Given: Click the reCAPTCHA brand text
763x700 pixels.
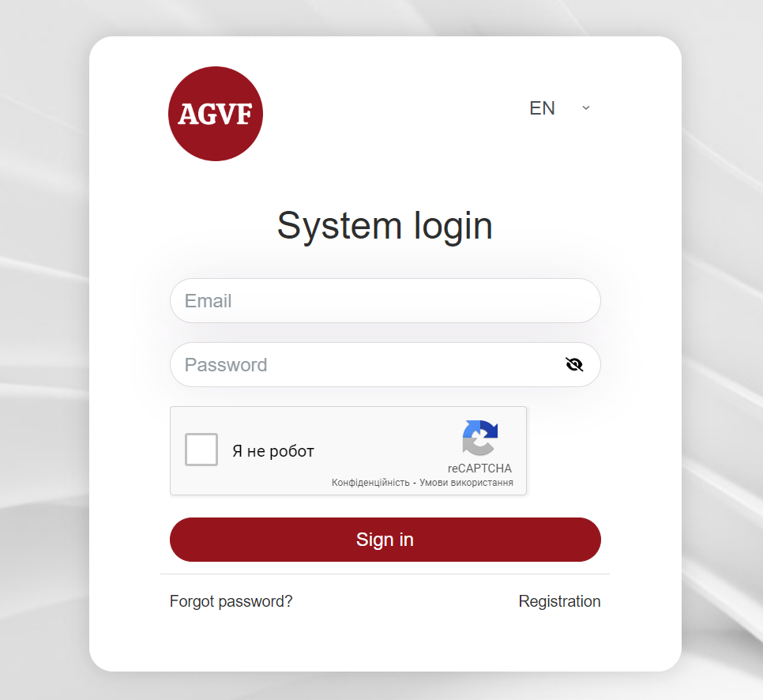Looking at the screenshot, I should 479,469.
